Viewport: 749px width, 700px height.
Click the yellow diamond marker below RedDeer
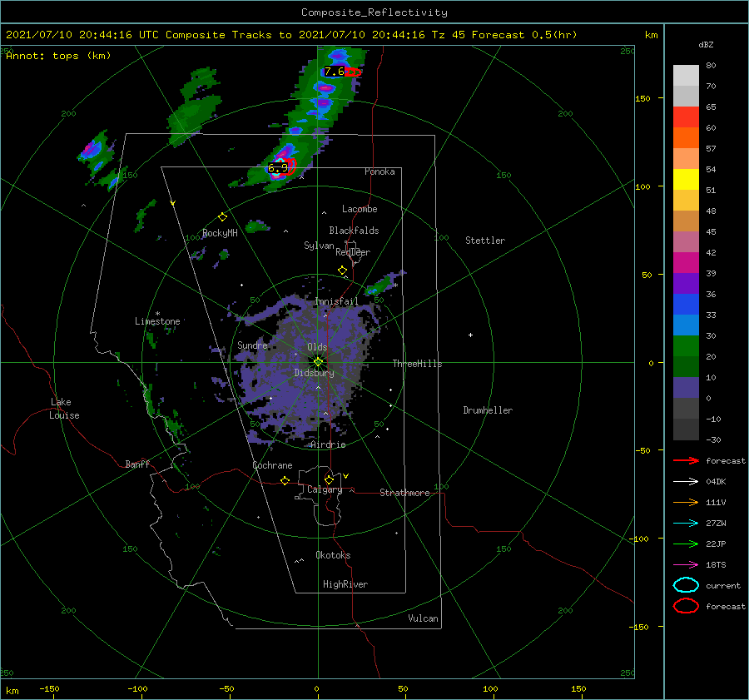coord(342,271)
